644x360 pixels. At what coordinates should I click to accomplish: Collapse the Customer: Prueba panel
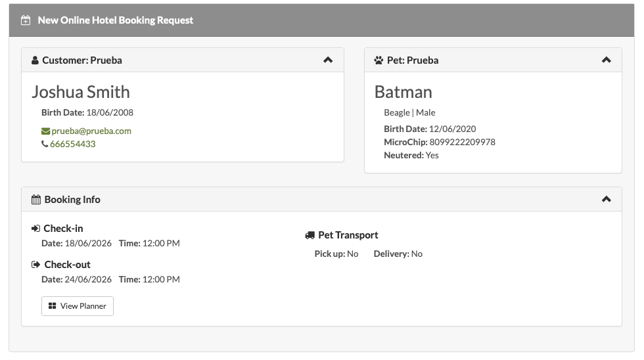[x=328, y=60]
